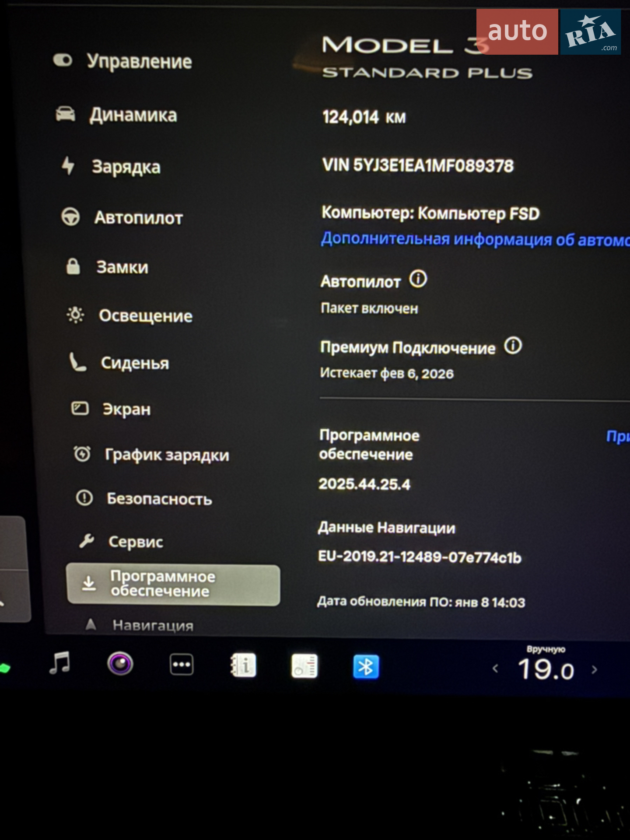Tap the lightning bolt charging icon
The image size is (630, 840).
tap(68, 166)
